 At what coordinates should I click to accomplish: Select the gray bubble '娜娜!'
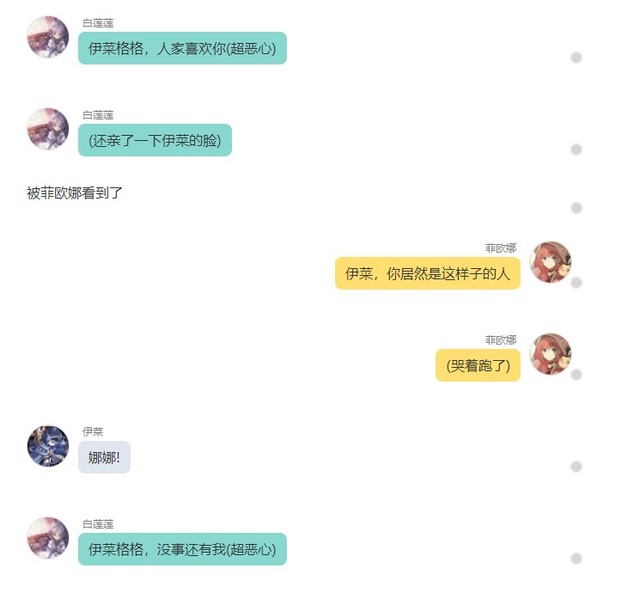click(104, 457)
